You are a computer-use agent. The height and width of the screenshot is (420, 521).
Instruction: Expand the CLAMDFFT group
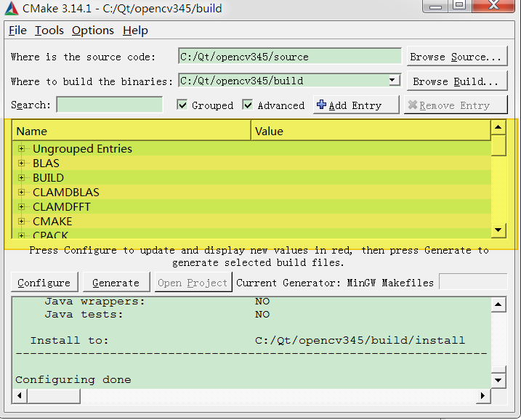pyautogui.click(x=22, y=206)
